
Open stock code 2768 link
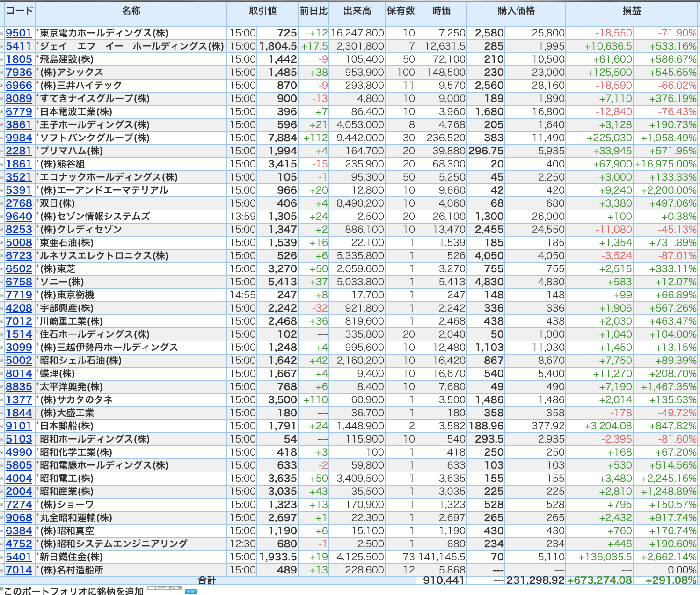(19, 203)
